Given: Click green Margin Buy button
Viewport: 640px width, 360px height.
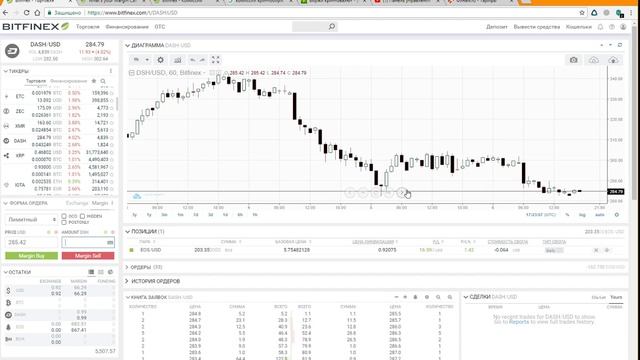Looking at the screenshot, I should pos(31,256).
